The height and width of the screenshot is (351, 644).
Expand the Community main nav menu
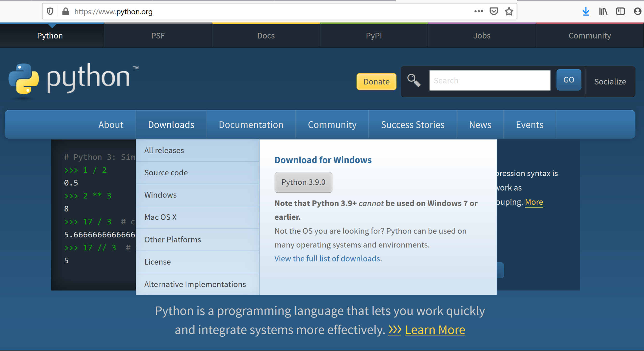coord(332,125)
